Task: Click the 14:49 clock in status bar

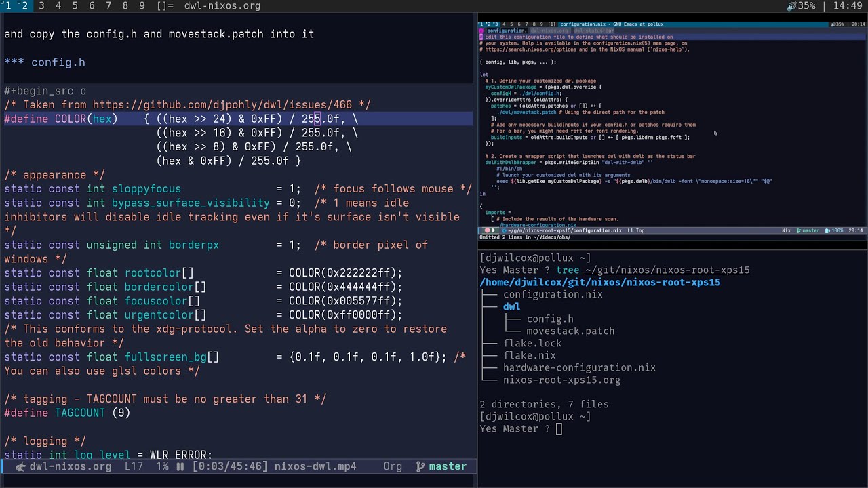Action: point(848,5)
